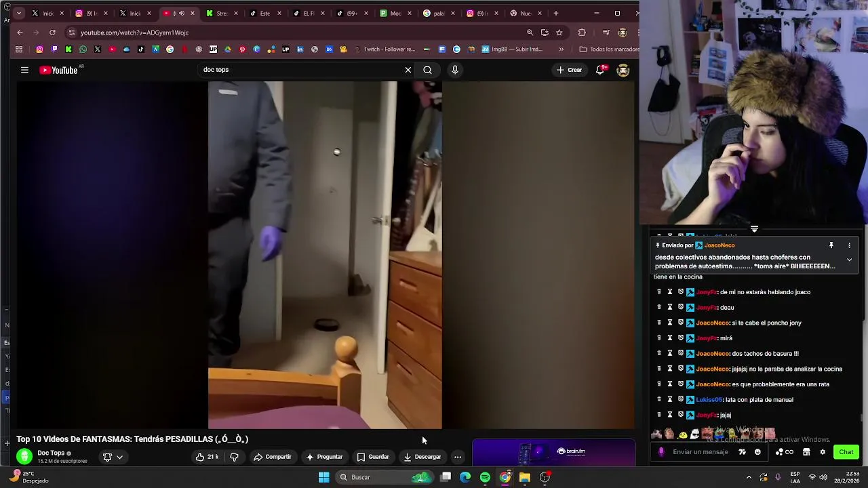The width and height of the screenshot is (868, 488).
Task: Open the chat emoji picker
Action: [757, 452]
